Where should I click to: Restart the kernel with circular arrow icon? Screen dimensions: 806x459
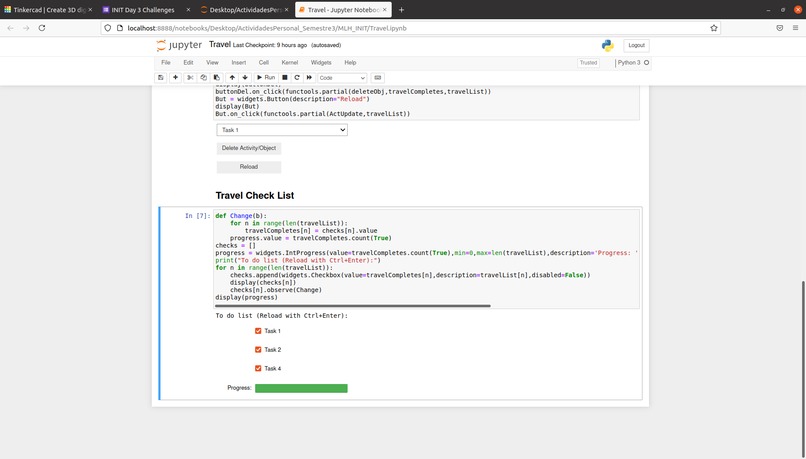tap(297, 78)
